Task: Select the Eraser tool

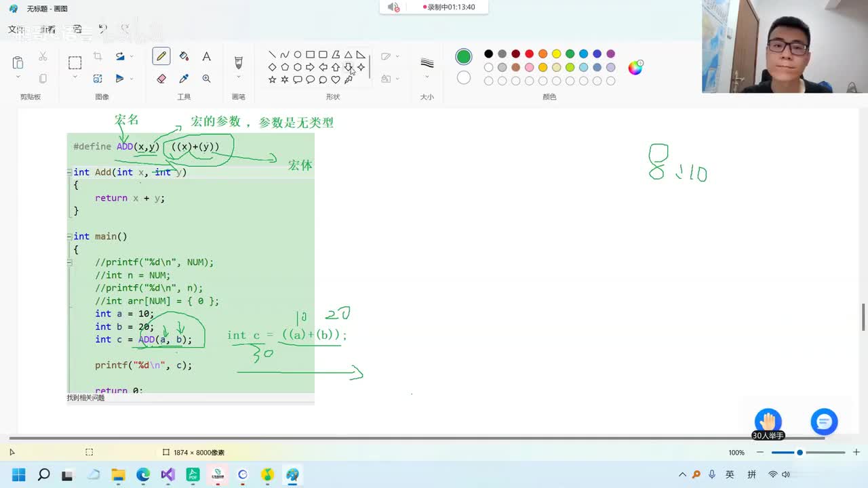Action: pos(161,79)
